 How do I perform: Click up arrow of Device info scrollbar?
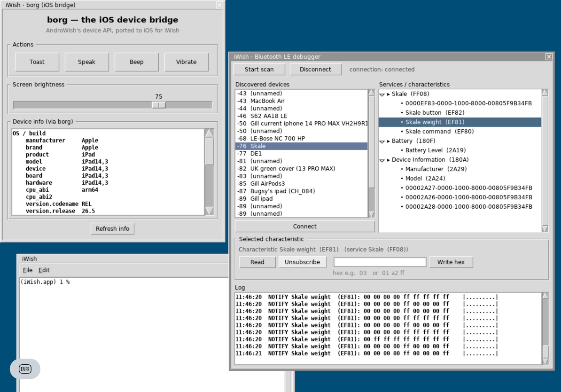point(209,133)
